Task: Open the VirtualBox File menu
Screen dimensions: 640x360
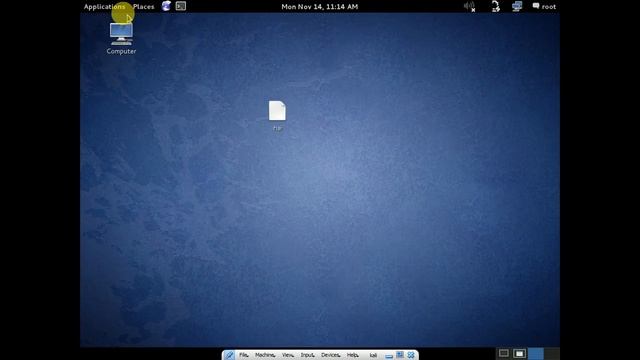Action: pyautogui.click(x=244, y=355)
